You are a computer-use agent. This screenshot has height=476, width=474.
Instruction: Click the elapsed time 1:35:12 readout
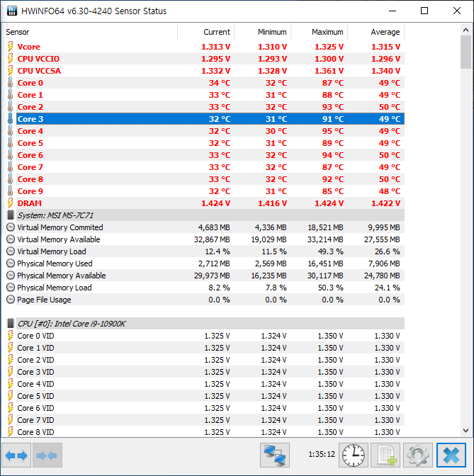click(x=322, y=454)
